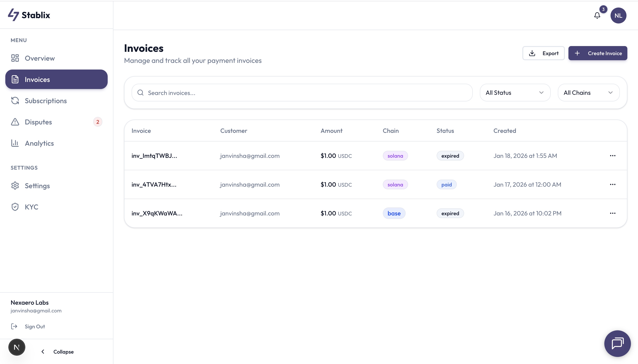Click the Stablix logo

(29, 15)
